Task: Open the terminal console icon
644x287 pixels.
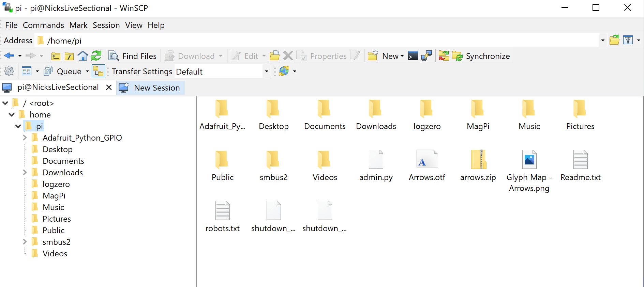Action: pyautogui.click(x=413, y=56)
